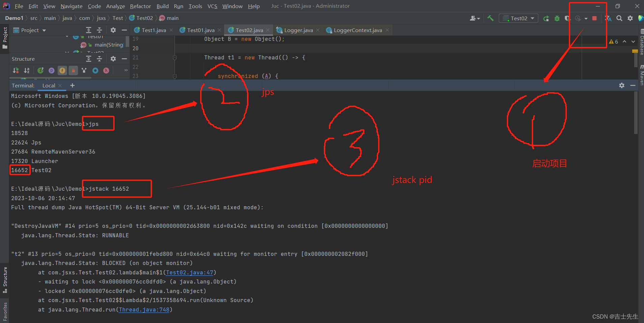Open Project panel gear options
Image resolution: width=644 pixels, height=323 pixels.
coord(113,30)
